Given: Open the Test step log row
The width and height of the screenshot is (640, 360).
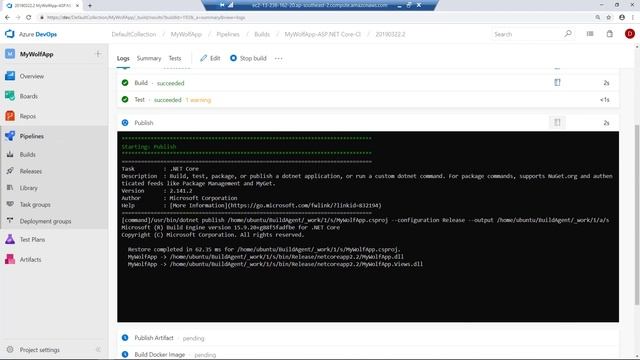Looking at the screenshot, I should (368, 100).
